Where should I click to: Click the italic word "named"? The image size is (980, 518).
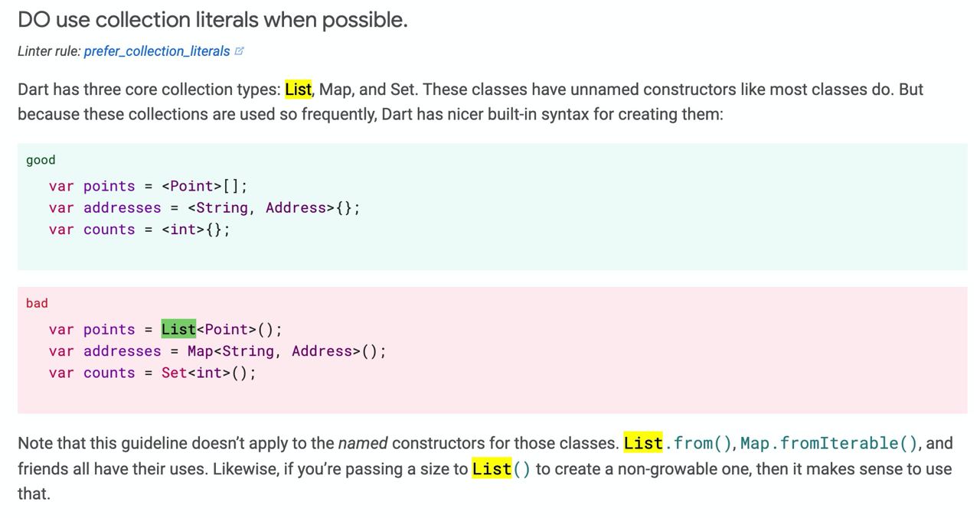[x=363, y=443]
